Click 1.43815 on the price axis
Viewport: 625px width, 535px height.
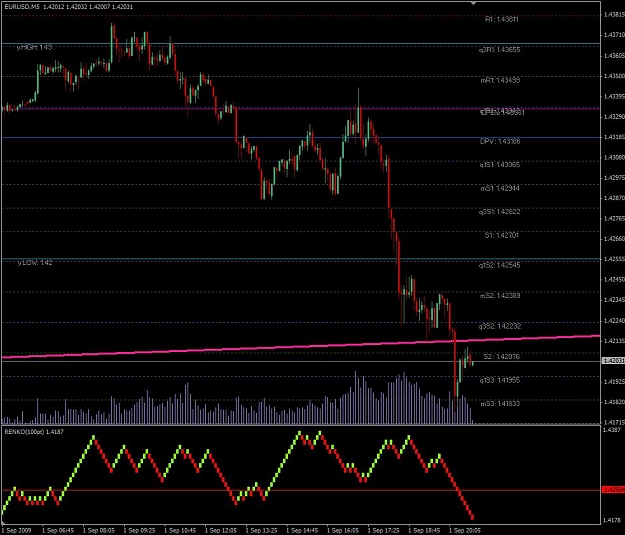[x=614, y=15]
